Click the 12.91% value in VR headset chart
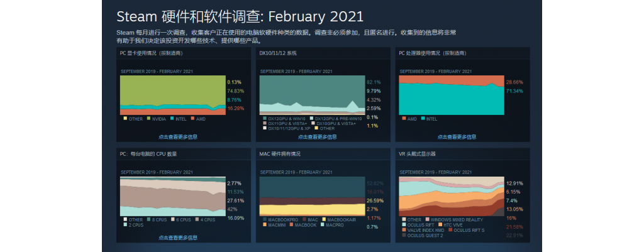This screenshot has height=252, width=644. [x=514, y=183]
